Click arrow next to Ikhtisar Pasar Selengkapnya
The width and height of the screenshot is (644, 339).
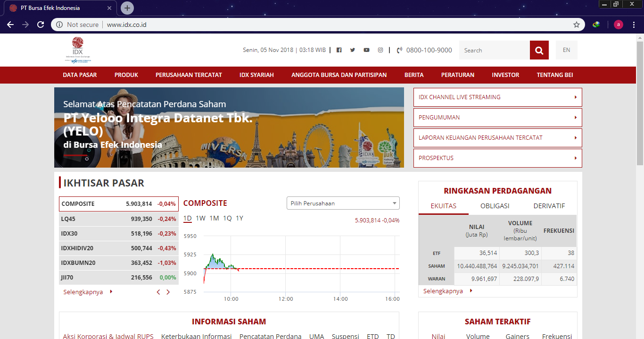point(111,292)
